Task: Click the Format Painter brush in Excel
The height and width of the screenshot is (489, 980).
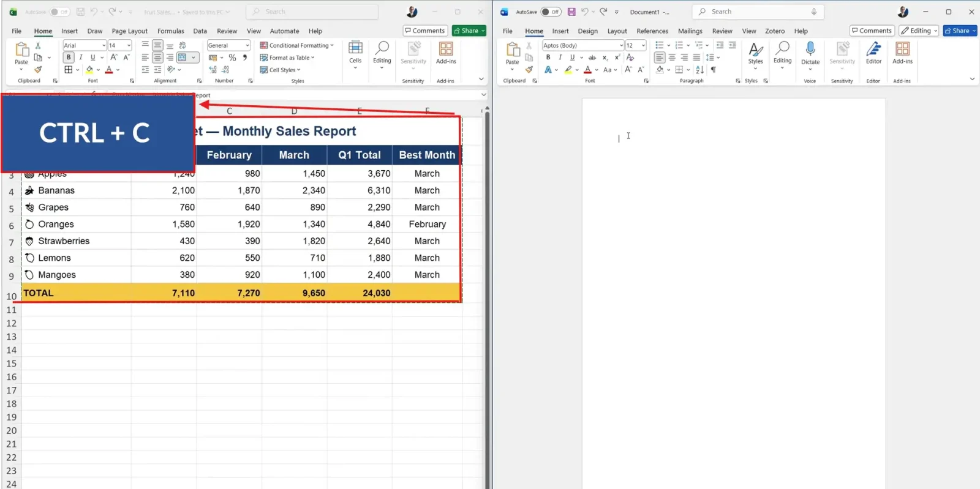Action: (38, 70)
